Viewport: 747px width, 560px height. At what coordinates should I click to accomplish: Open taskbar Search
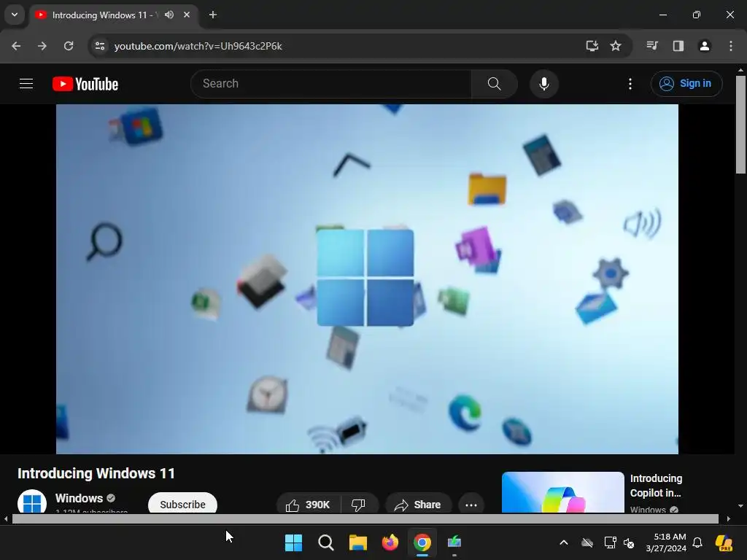(326, 542)
